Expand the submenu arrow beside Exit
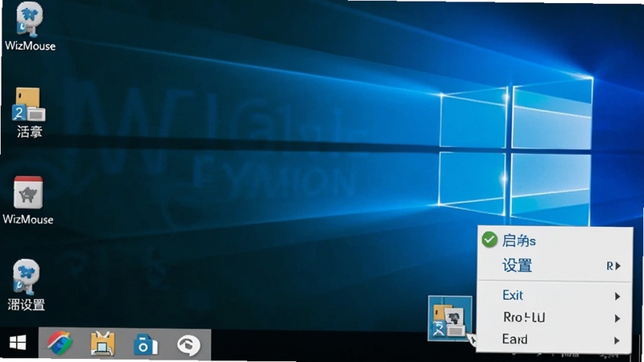The width and height of the screenshot is (644, 362). tap(617, 296)
